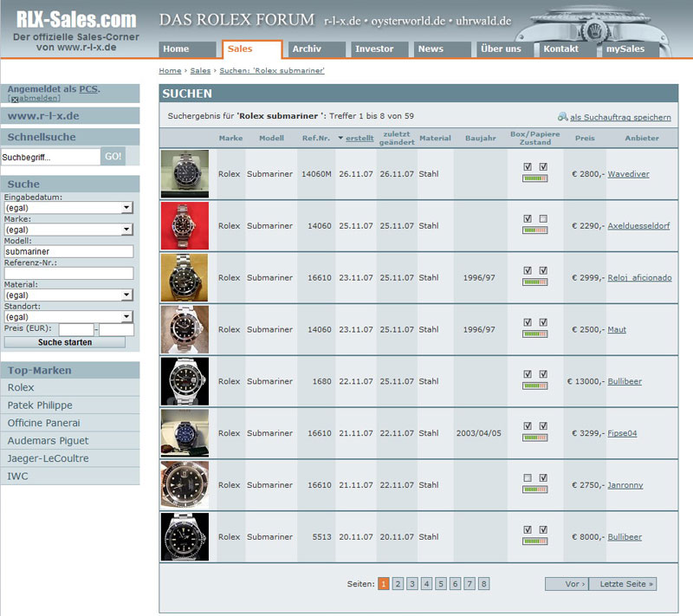Click the www.r-l-x.de sidebar link
Viewport: 693px width, 616px height.
pos(43,116)
